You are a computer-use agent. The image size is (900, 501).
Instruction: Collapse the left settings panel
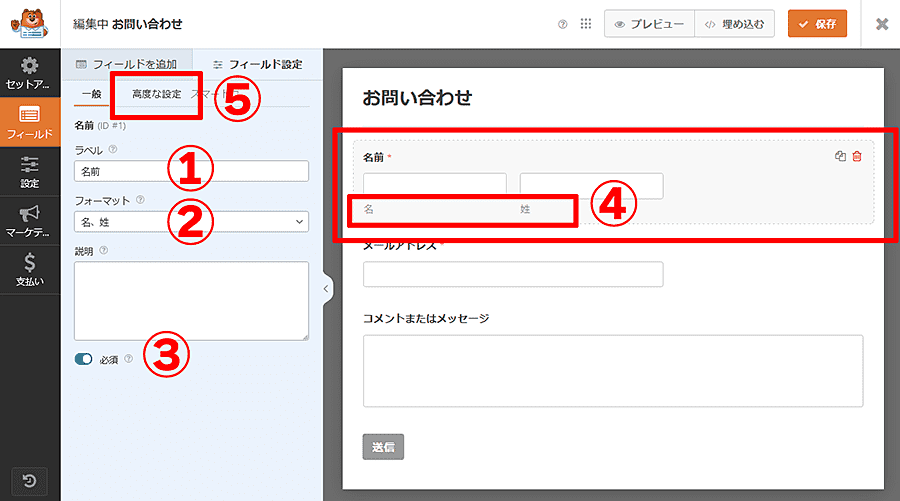click(326, 289)
